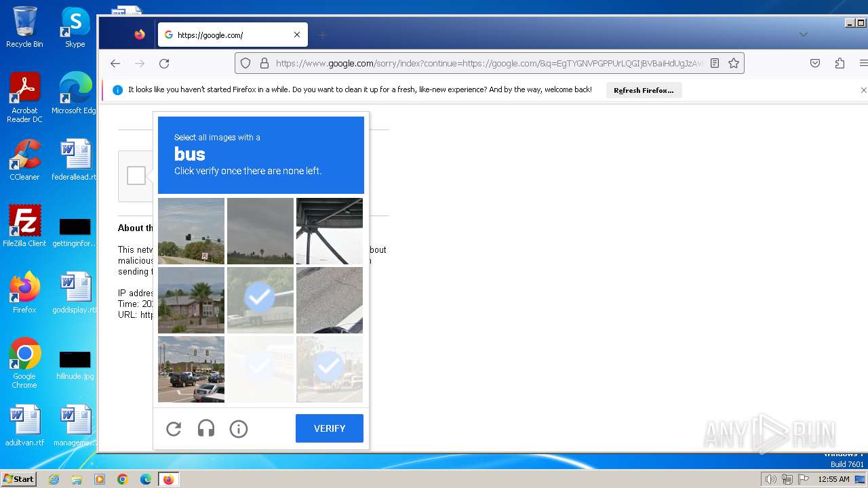
Task: Click the active Firefox taskbar button
Action: 169,479
